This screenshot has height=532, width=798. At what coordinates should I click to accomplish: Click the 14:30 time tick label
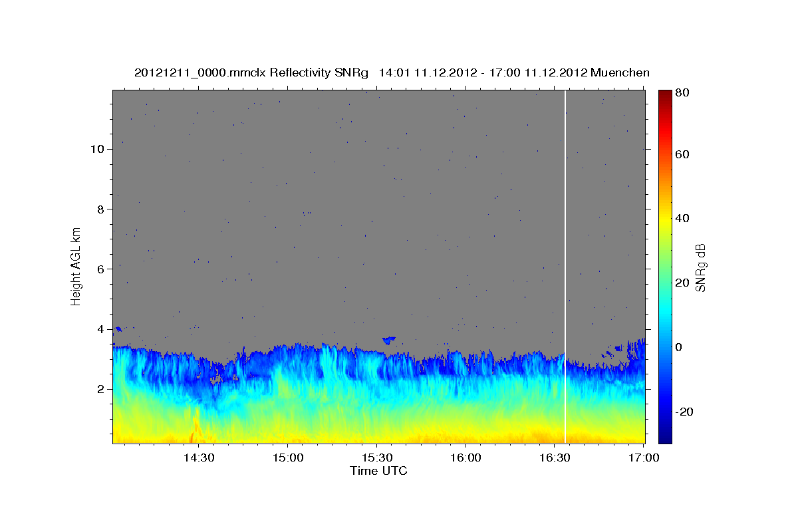(x=198, y=458)
